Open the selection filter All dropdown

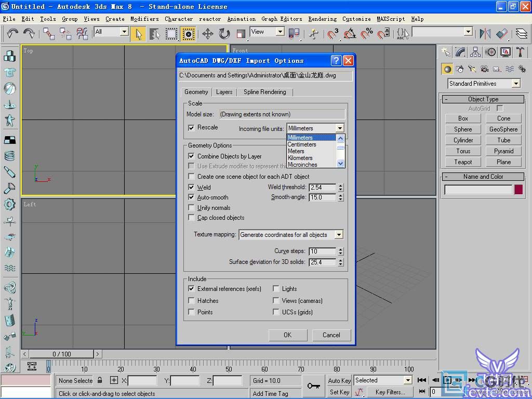(x=111, y=32)
